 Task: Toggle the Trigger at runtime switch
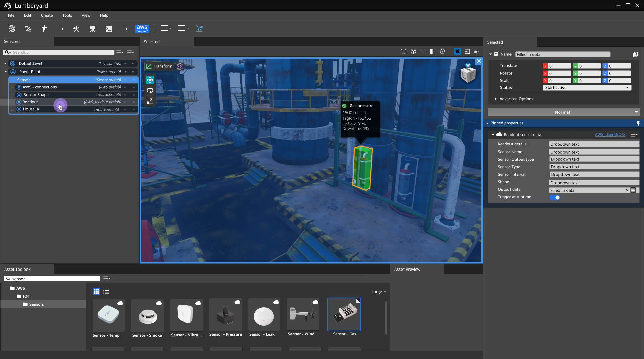[x=555, y=197]
